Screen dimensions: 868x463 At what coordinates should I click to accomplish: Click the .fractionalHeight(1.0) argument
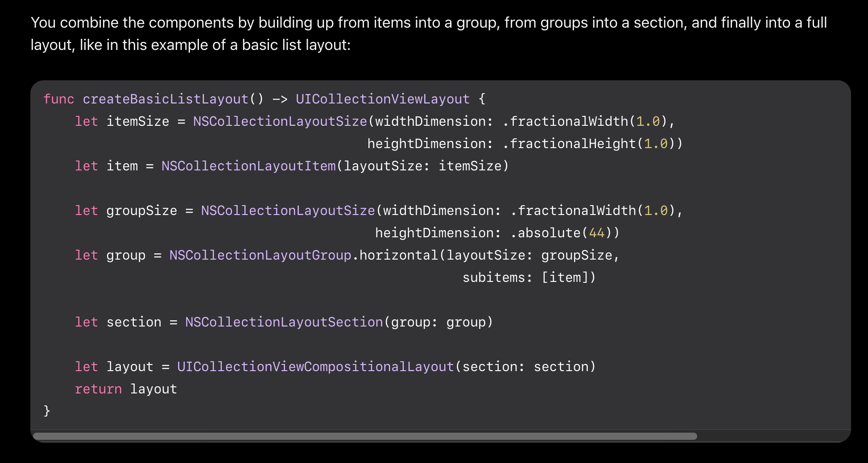coord(591,144)
